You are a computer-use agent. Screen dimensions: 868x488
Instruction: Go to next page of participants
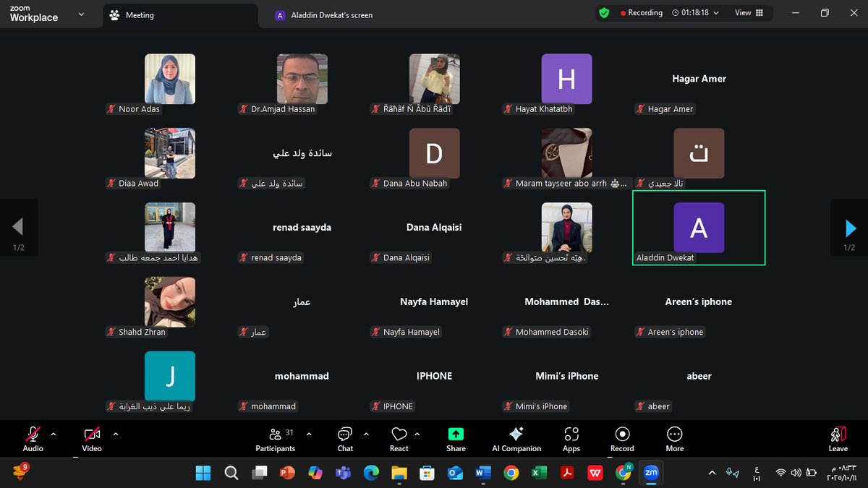point(850,228)
